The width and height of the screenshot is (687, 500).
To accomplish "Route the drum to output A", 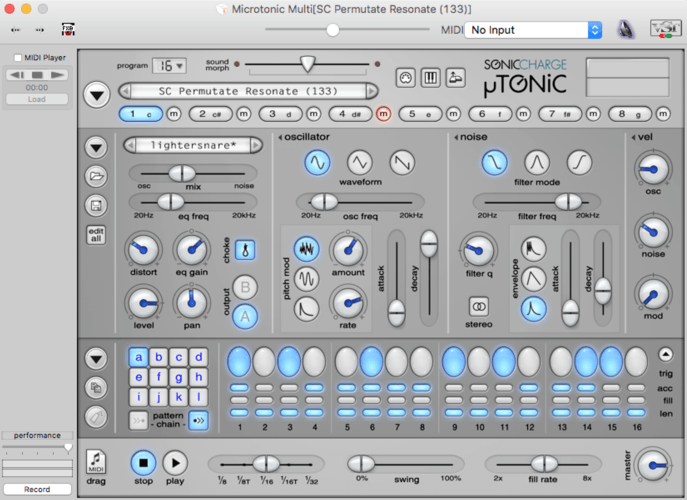I will (x=245, y=316).
